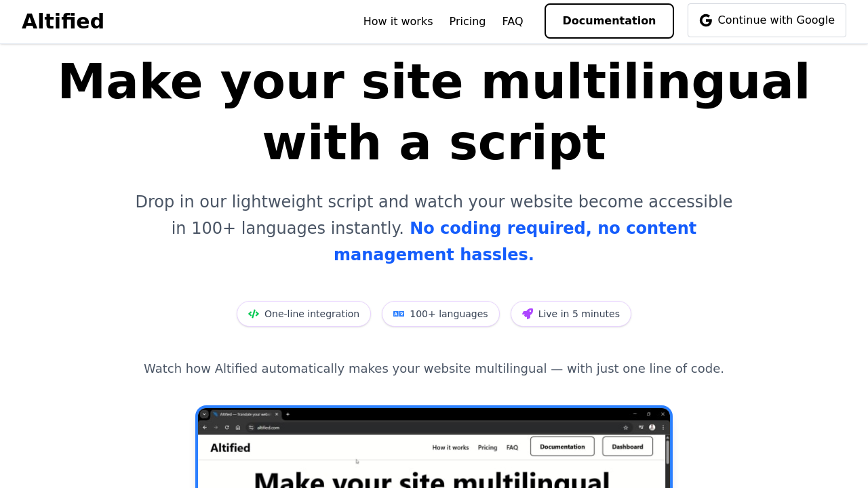Click the green code brackets icon
The height and width of the screenshot is (488, 868).
click(x=254, y=314)
